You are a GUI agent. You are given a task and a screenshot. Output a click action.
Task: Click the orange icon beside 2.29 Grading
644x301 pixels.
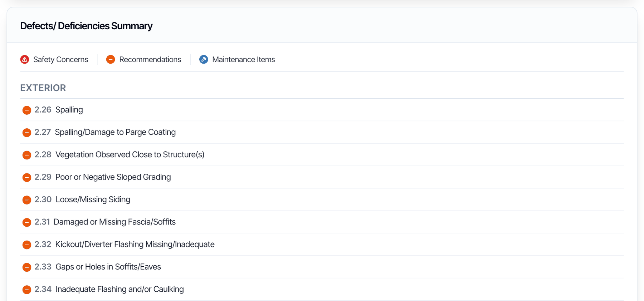[x=27, y=177]
